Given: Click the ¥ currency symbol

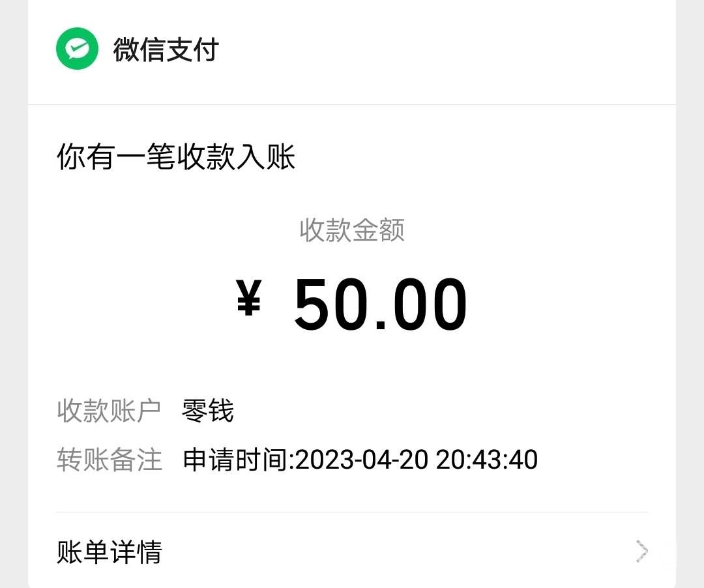Looking at the screenshot, I should [248, 299].
